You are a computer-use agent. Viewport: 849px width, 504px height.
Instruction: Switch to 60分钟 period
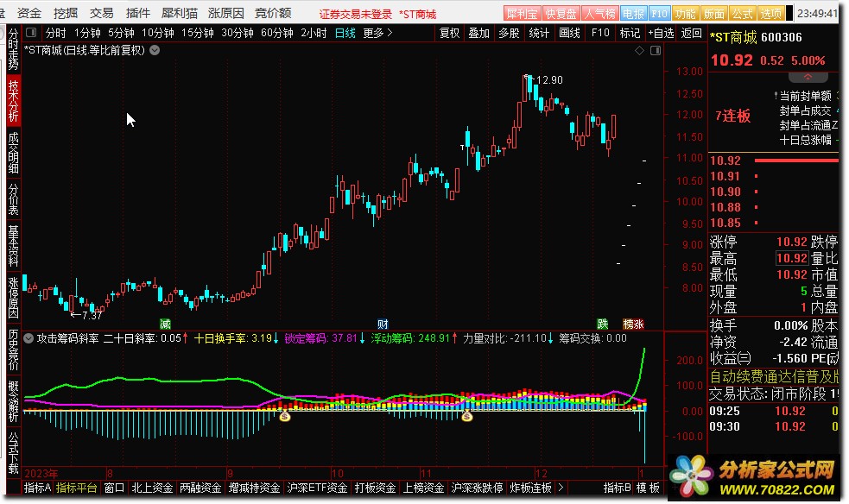tap(277, 33)
